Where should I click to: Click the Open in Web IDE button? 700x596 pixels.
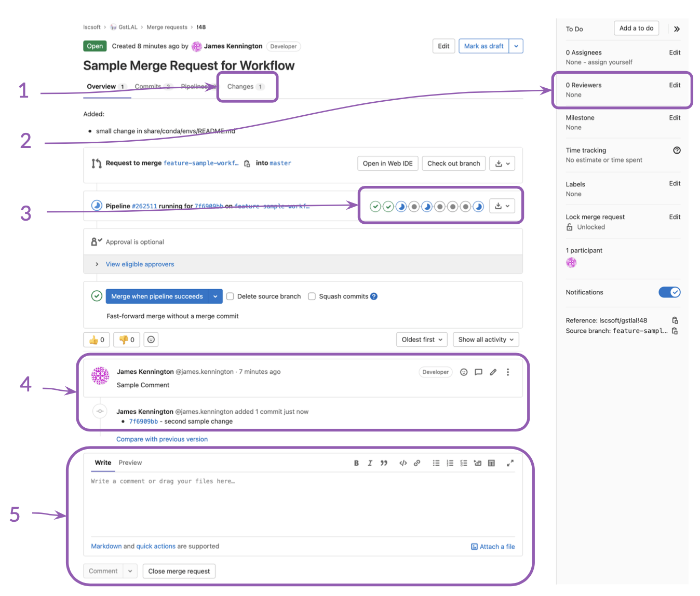[x=387, y=164]
